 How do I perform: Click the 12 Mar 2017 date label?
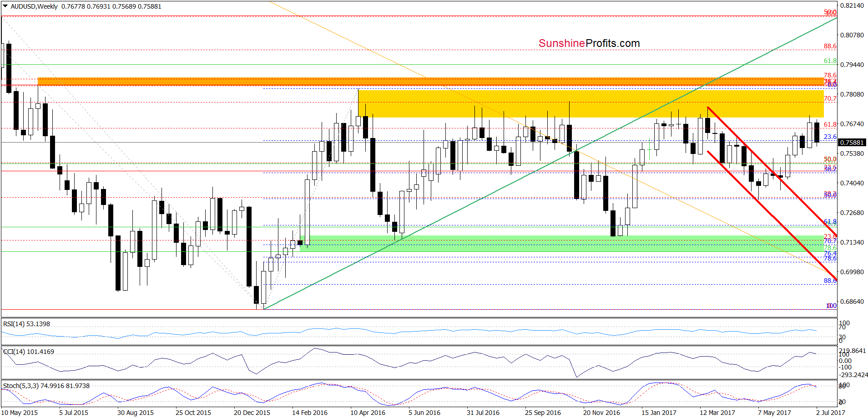coord(717,413)
